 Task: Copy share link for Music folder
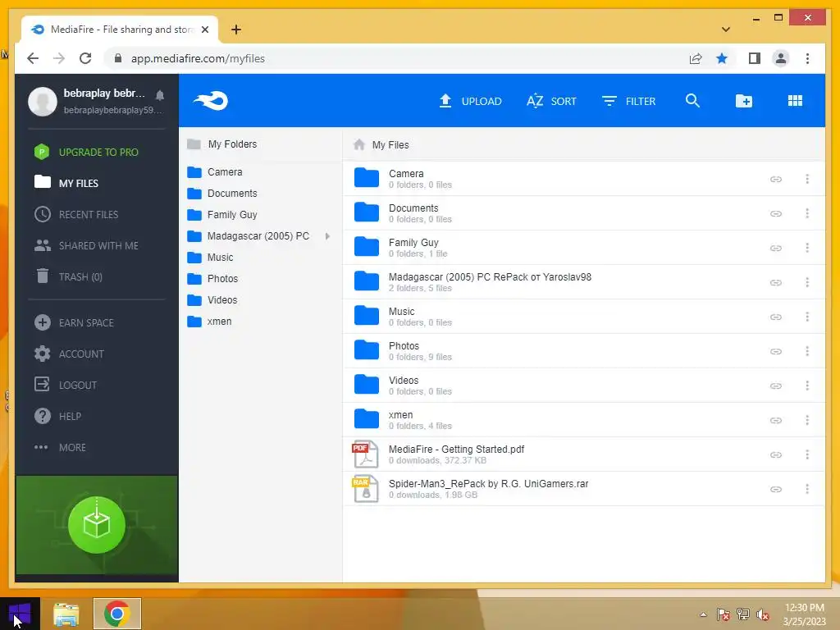pyautogui.click(x=776, y=317)
